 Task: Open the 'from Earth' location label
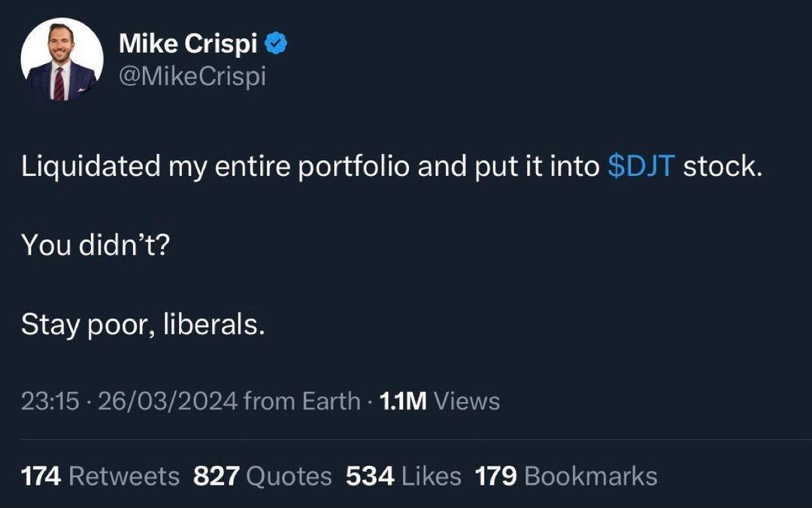click(x=301, y=401)
